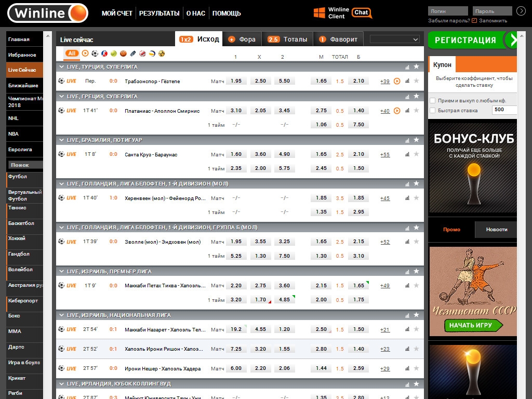Click the Забыли пароль? link
This screenshot has height=399, width=532.
448,21
